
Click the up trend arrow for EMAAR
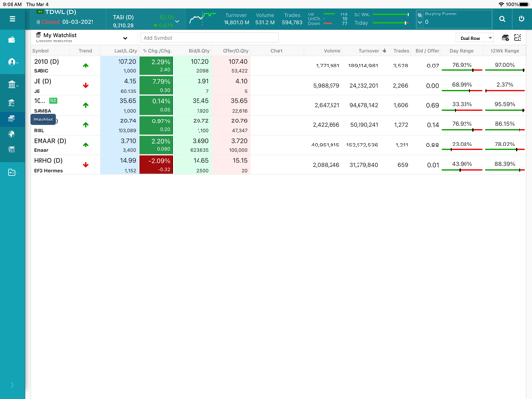(86, 145)
